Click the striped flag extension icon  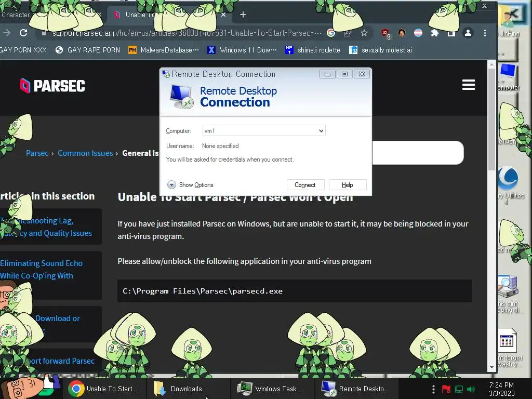418,33
